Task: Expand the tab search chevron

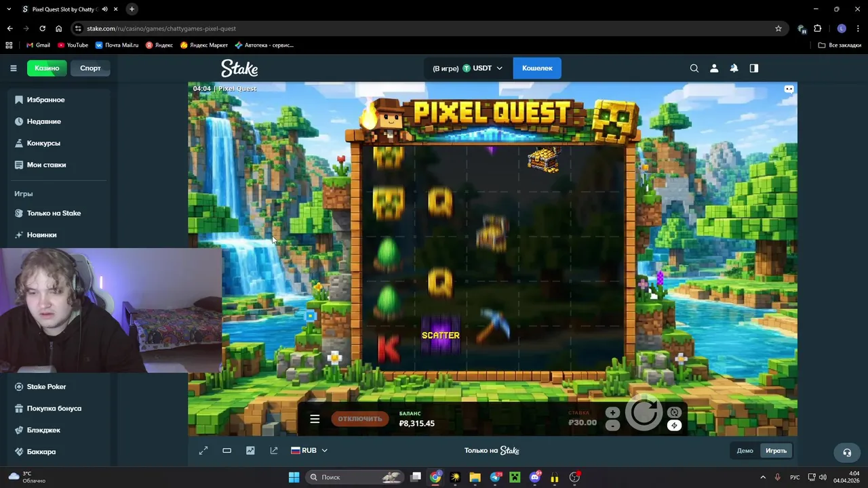Action: [x=9, y=9]
